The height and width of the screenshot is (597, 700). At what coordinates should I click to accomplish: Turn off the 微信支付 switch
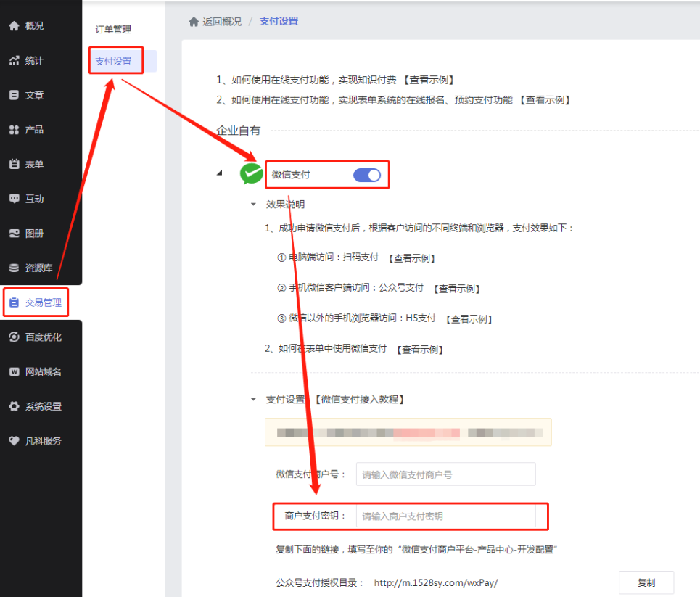(x=367, y=175)
